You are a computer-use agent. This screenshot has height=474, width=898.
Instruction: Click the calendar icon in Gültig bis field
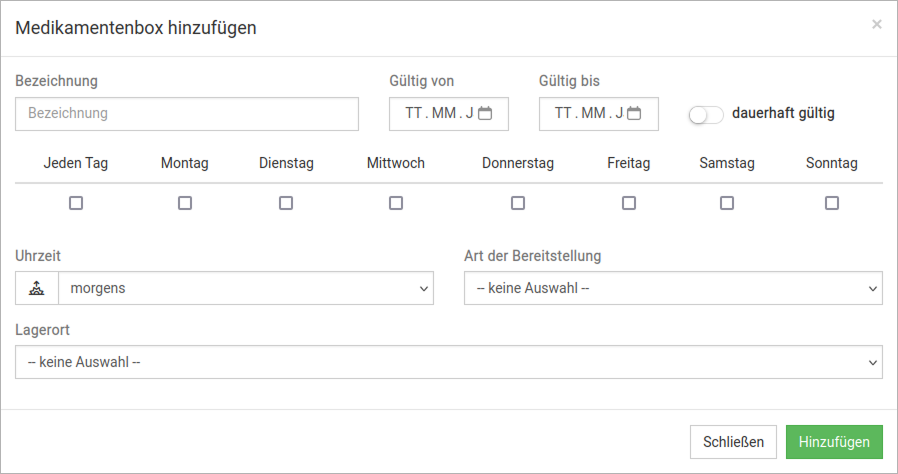(634, 113)
